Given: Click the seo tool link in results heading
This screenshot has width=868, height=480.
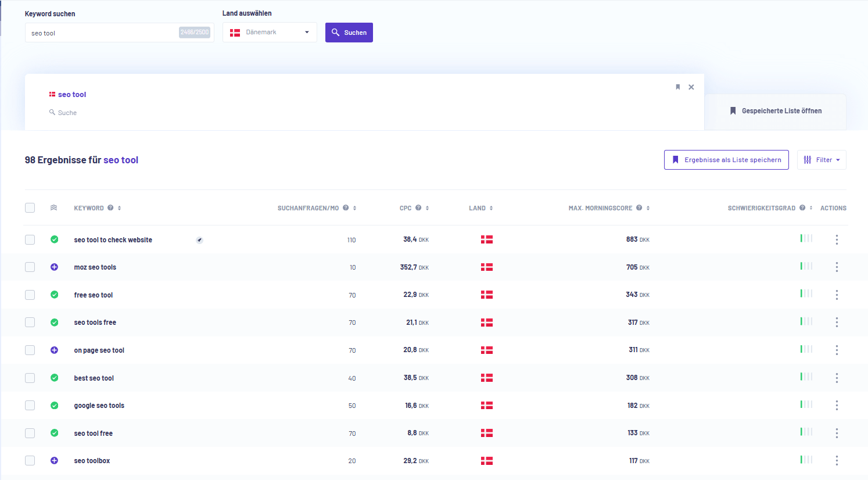Looking at the screenshot, I should coord(121,160).
